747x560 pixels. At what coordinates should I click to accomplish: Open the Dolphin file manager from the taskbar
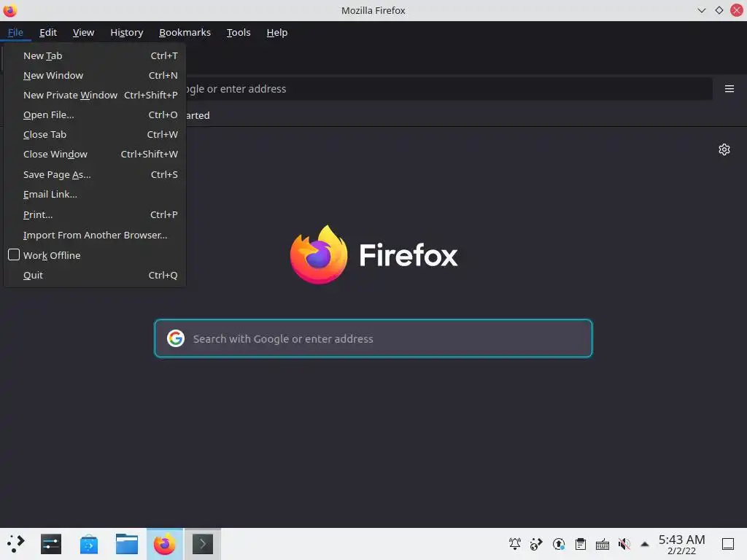tap(127, 544)
